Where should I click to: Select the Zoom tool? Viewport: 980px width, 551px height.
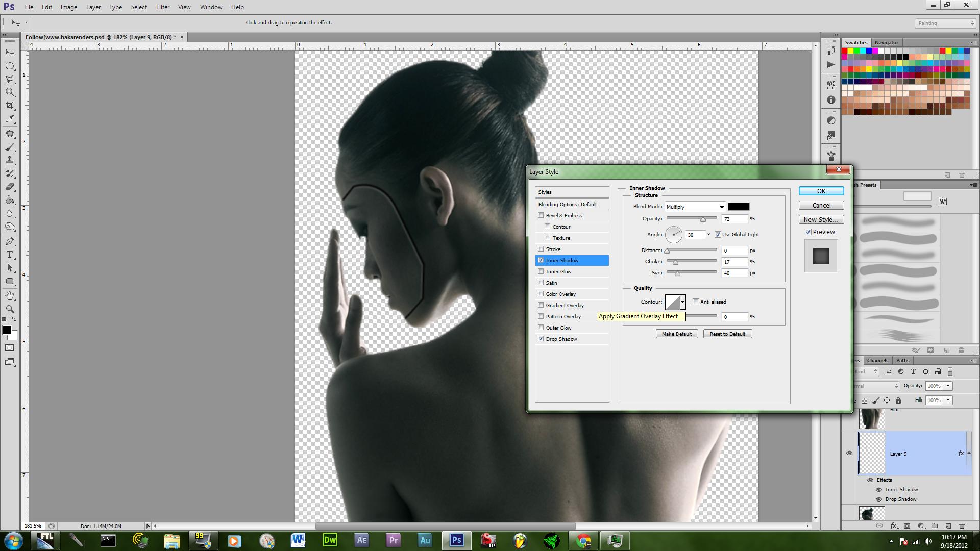coord(10,309)
